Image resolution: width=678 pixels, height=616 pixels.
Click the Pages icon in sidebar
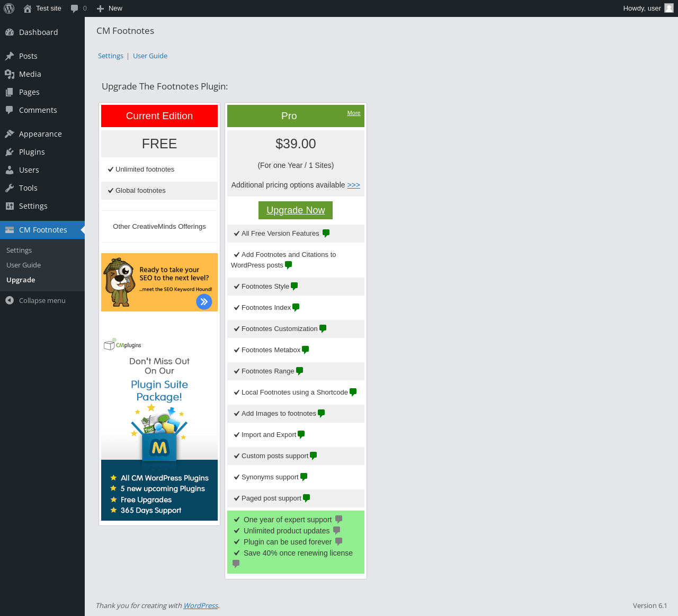(10, 92)
